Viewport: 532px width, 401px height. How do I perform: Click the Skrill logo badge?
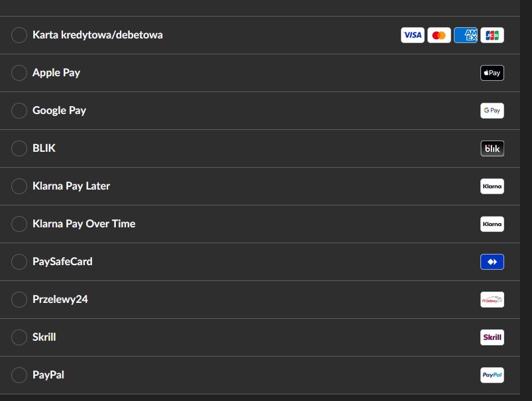(x=492, y=337)
